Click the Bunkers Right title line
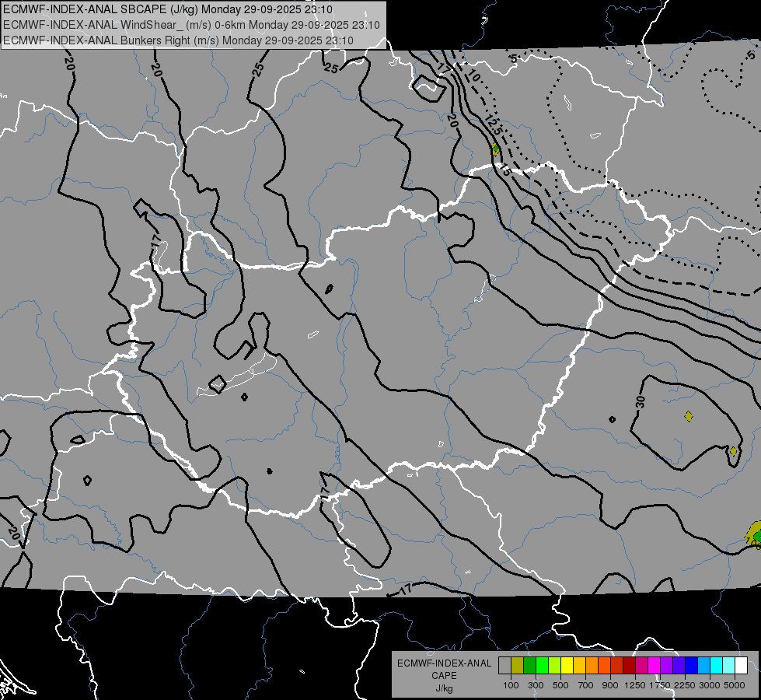Screen dimensions: 761x700 [178, 40]
